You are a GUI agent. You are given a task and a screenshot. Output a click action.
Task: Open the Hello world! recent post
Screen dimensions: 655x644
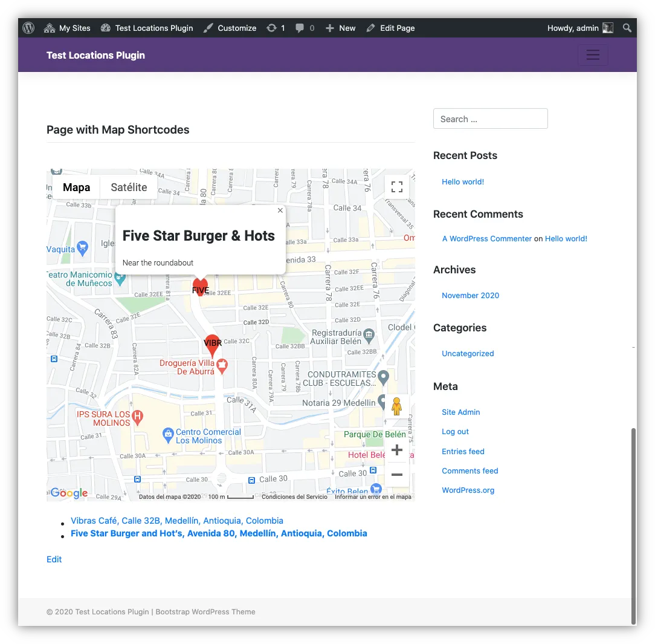pyautogui.click(x=463, y=182)
